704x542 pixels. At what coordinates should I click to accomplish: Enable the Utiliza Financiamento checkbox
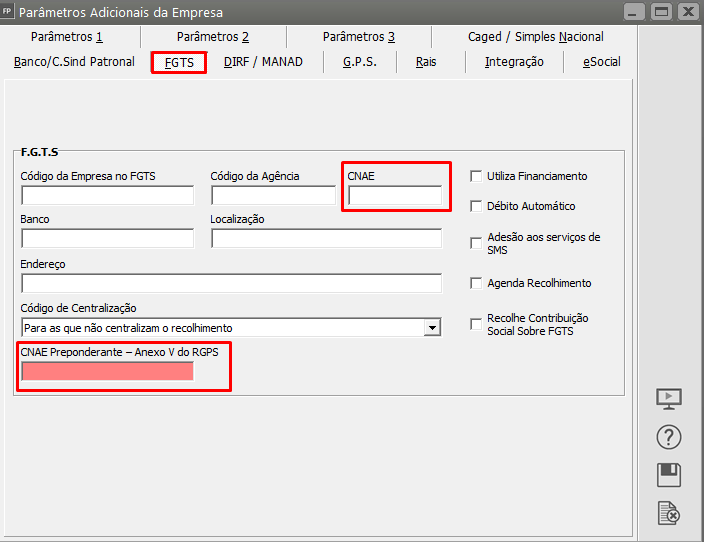tap(476, 176)
